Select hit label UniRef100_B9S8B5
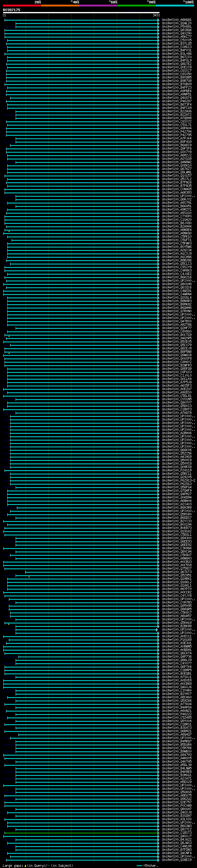197x868 pixels. (x=176, y=77)
